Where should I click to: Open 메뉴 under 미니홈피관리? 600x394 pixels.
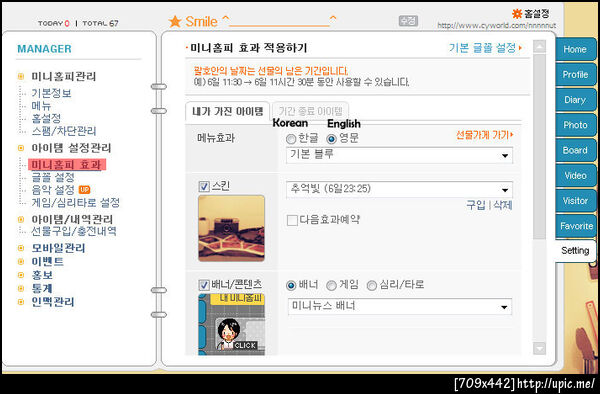pyautogui.click(x=41, y=106)
